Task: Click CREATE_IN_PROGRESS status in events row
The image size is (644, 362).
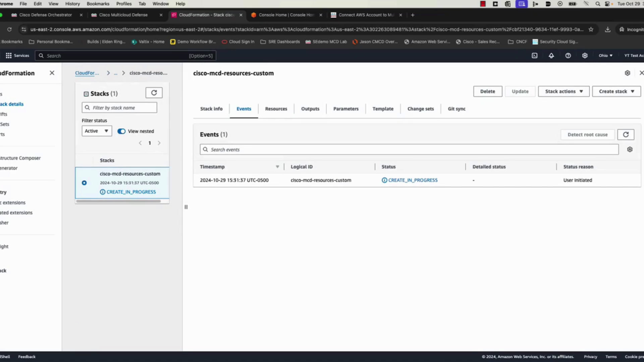Action: [x=410, y=180]
